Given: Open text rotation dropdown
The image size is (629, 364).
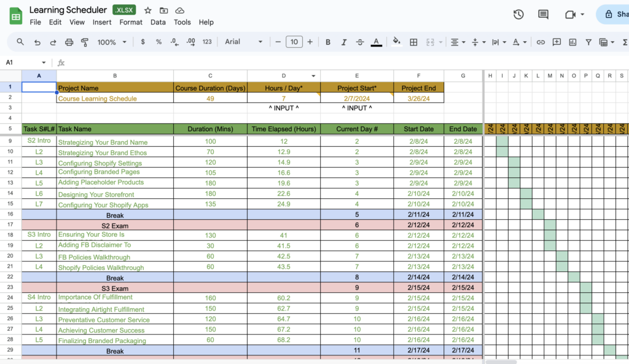Looking at the screenshot, I should [520, 42].
